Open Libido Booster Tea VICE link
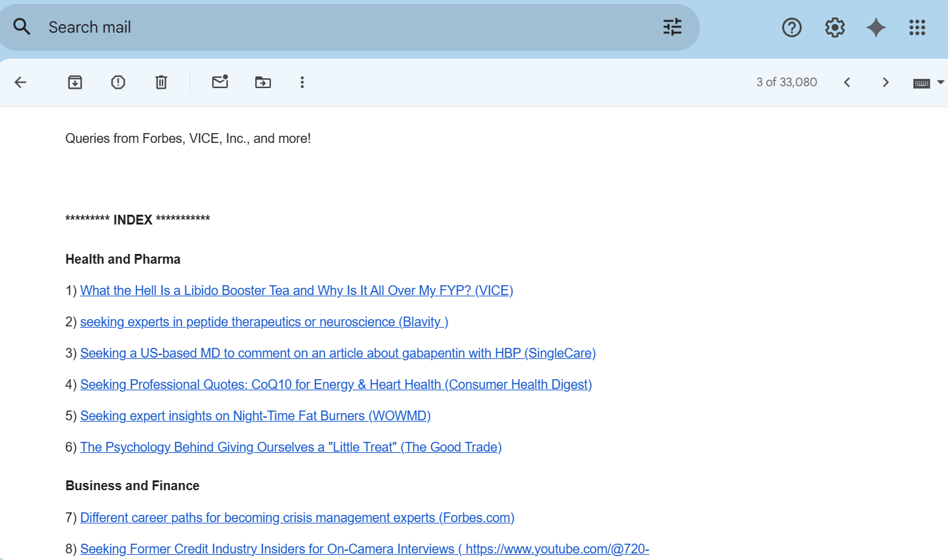 (x=296, y=290)
